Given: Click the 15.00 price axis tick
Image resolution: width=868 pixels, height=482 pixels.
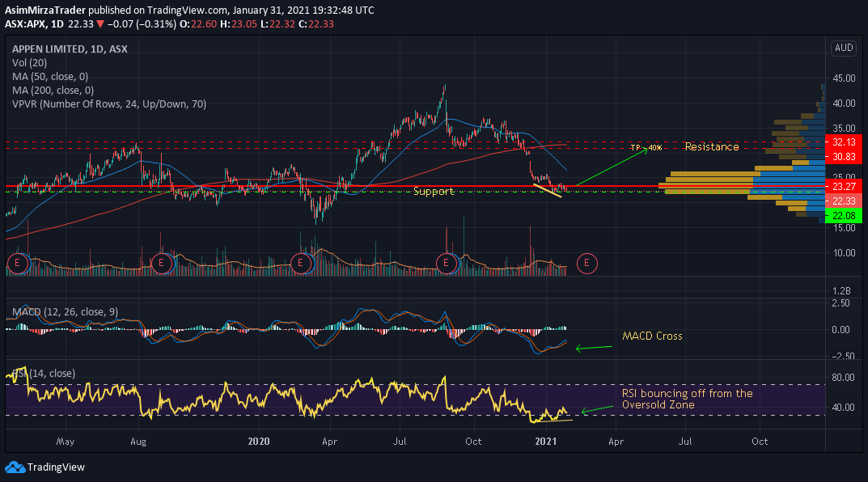Looking at the screenshot, I should 845,227.
